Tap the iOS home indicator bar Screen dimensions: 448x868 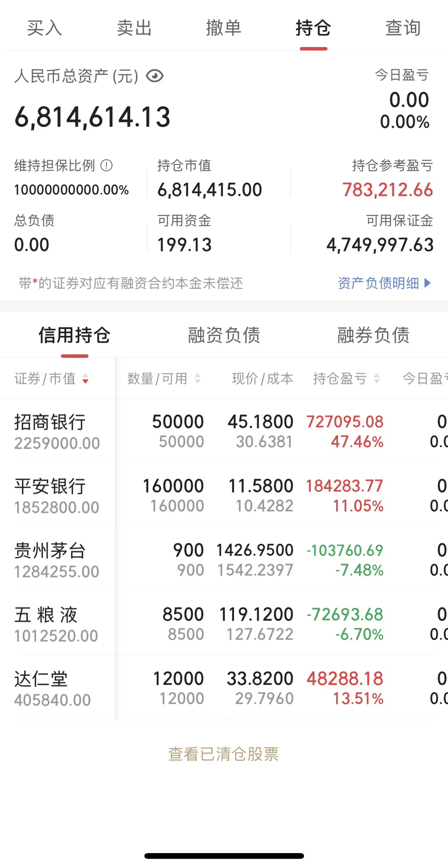(224, 856)
